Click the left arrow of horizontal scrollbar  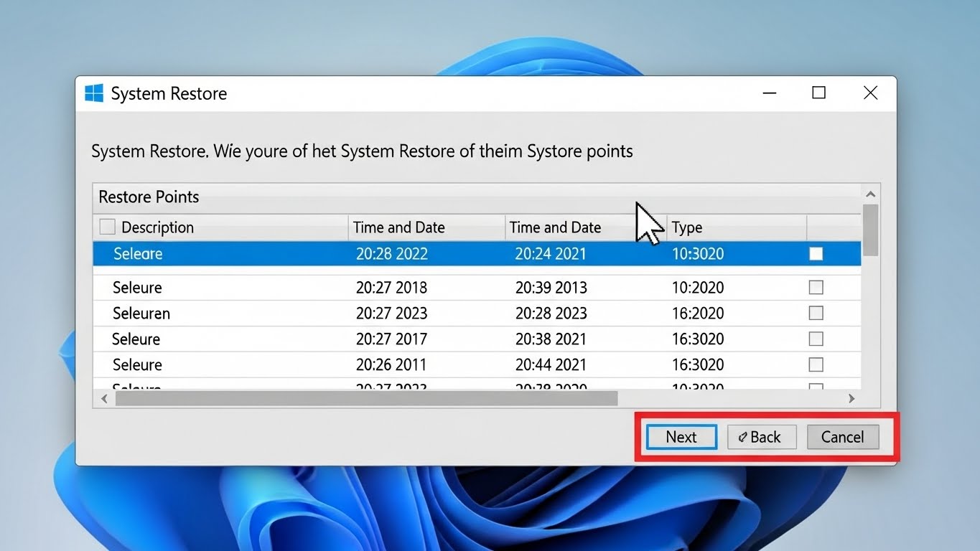point(104,398)
